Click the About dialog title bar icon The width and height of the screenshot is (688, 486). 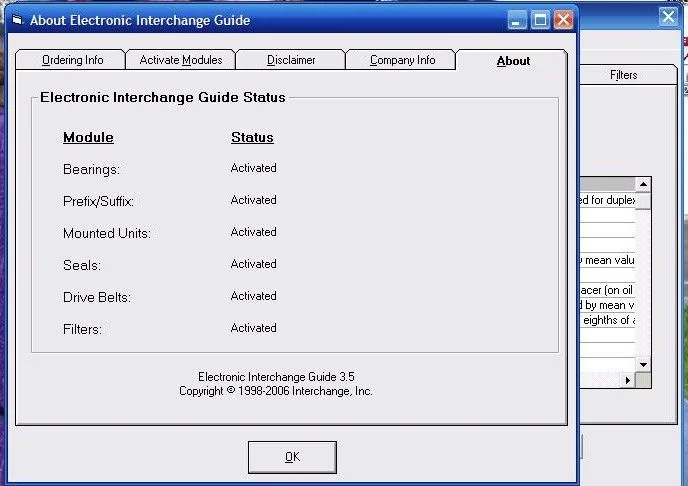[17, 20]
